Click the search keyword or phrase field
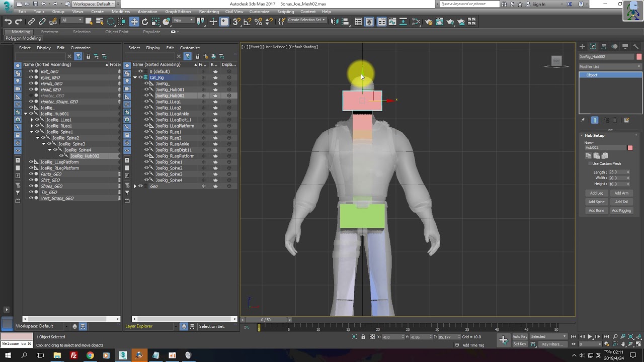The width and height of the screenshot is (644, 362). (469, 4)
